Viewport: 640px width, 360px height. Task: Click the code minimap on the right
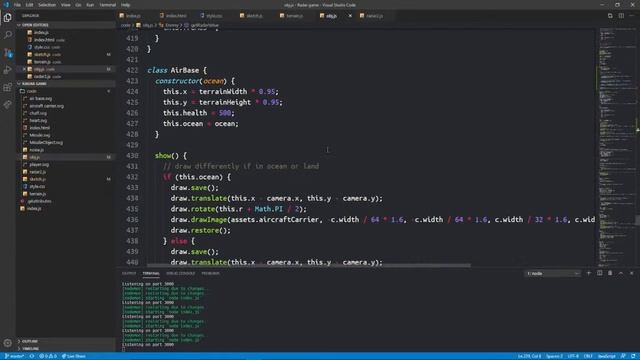(x=616, y=147)
